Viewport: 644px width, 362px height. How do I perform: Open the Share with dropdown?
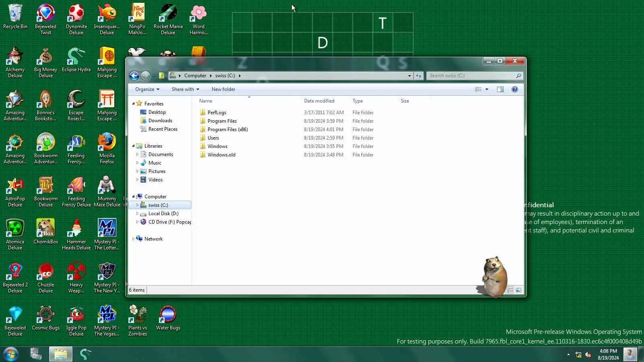click(185, 89)
